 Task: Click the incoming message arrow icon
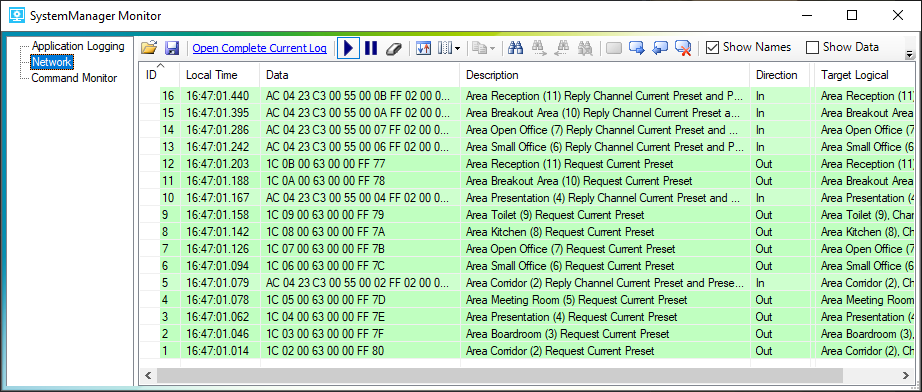(660, 48)
